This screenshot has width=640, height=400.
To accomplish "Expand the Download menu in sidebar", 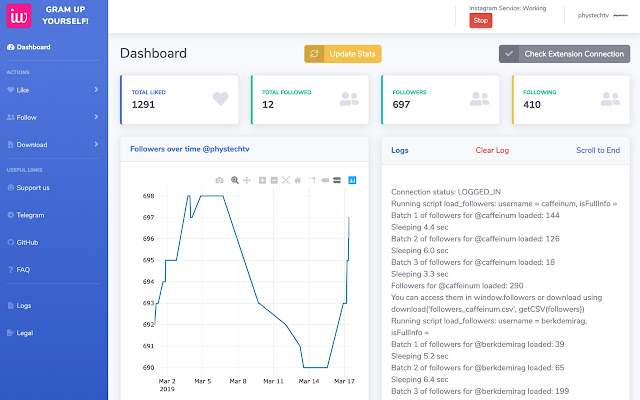I will (53, 144).
